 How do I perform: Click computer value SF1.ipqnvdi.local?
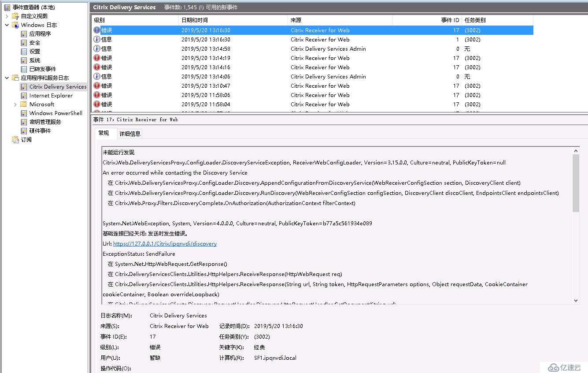tap(275, 358)
